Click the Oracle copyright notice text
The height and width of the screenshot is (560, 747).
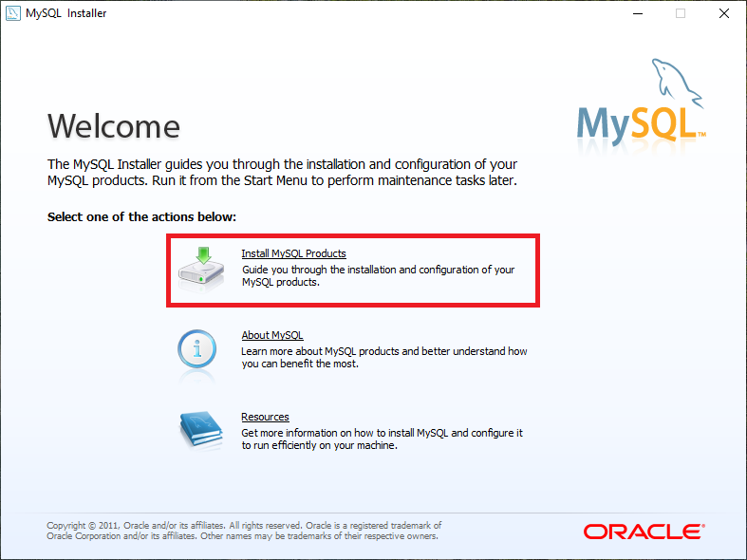click(x=244, y=531)
